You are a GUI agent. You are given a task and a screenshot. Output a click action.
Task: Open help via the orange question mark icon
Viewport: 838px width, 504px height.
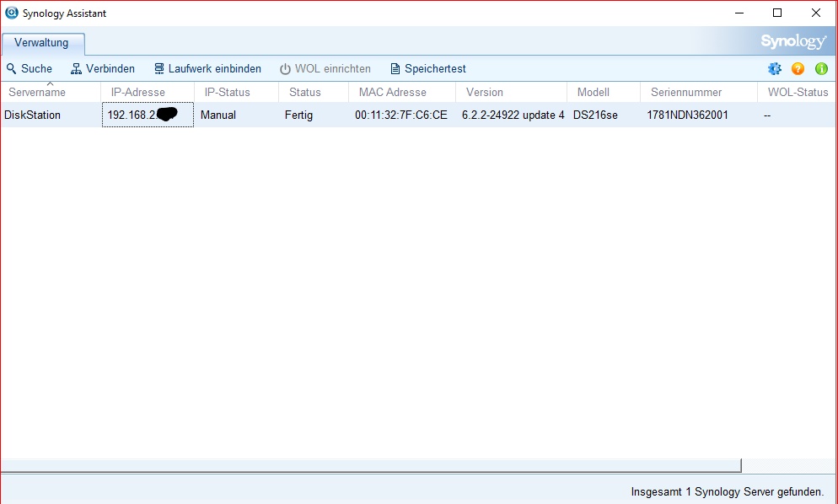[x=798, y=68]
